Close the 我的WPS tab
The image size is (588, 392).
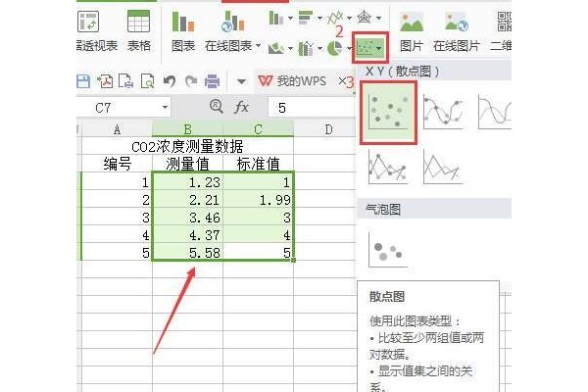pyautogui.click(x=342, y=81)
